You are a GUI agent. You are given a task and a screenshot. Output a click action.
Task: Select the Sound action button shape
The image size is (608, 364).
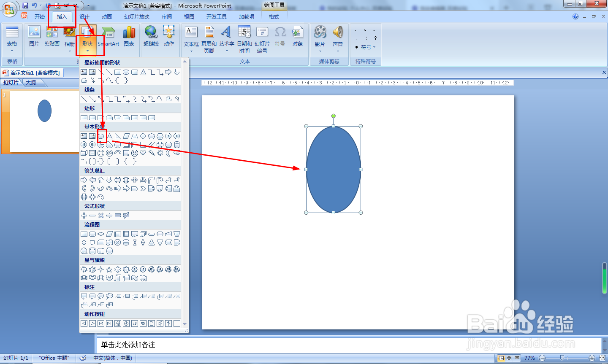[160, 324]
